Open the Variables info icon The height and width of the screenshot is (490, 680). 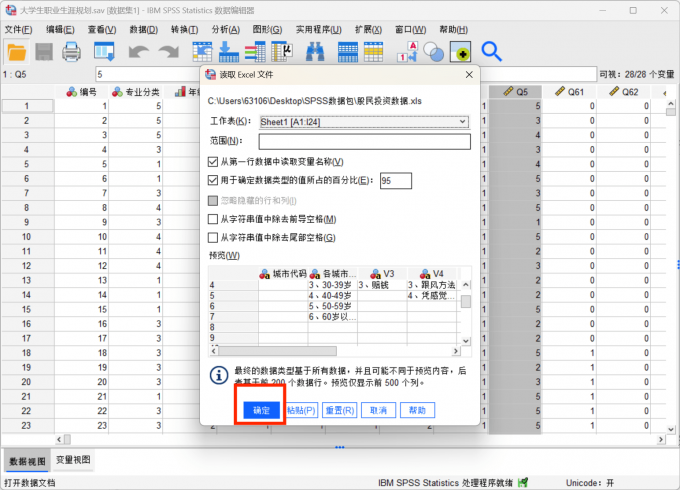click(255, 52)
